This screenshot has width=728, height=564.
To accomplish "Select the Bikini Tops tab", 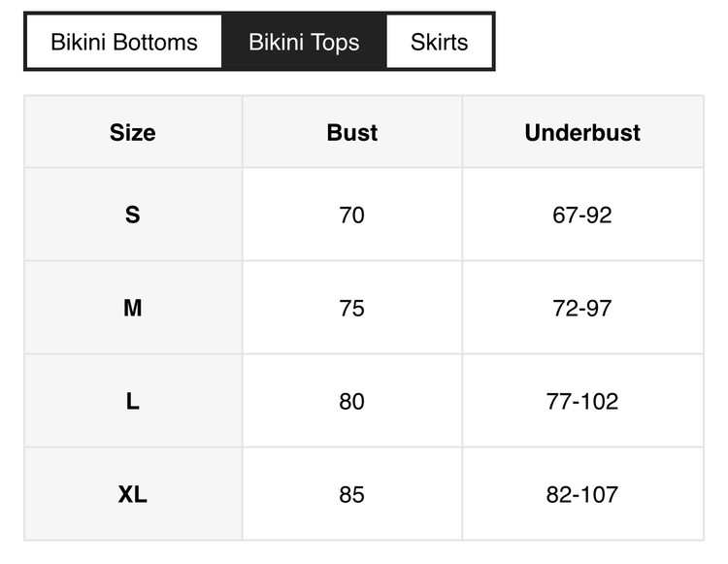I will [x=304, y=43].
